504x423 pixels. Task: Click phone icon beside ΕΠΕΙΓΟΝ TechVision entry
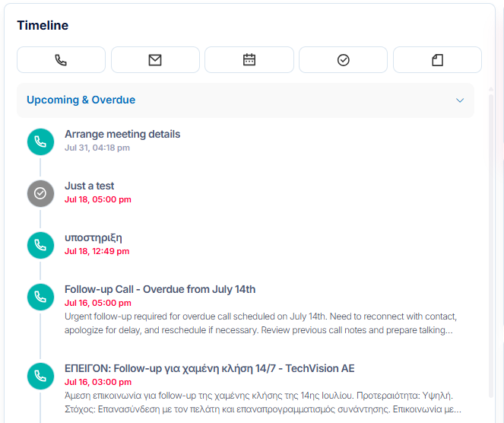[40, 376]
